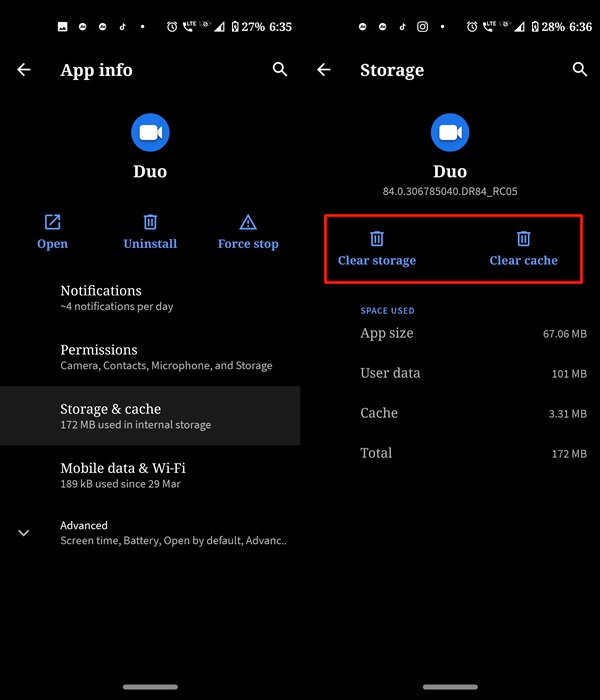The width and height of the screenshot is (600, 700).
Task: Tap the Total 172 MB value
Action: pos(569,454)
